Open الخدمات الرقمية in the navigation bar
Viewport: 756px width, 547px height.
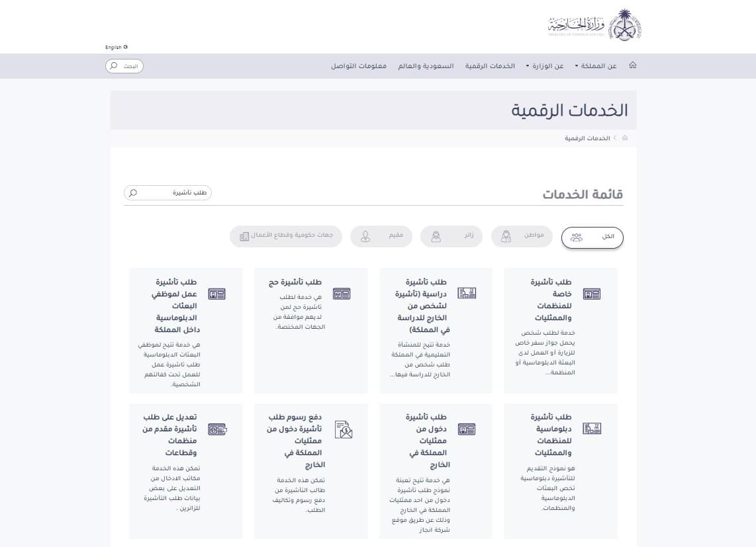click(490, 66)
